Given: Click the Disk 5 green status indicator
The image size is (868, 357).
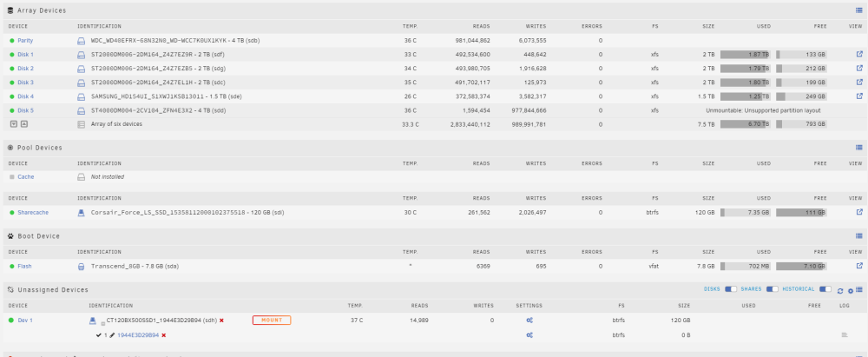Looking at the screenshot, I should coord(11,110).
